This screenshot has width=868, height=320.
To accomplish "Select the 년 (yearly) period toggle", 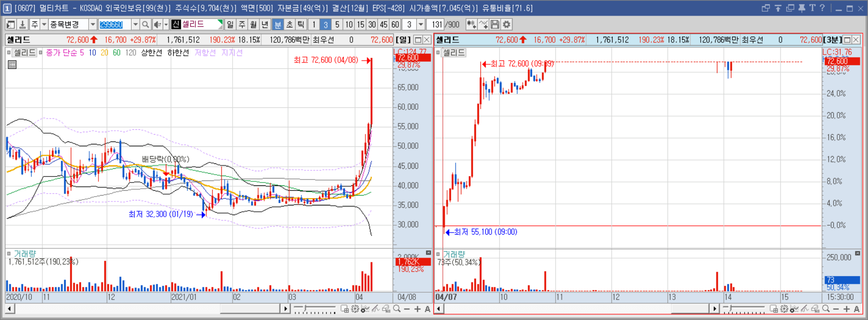I will pos(265,24).
